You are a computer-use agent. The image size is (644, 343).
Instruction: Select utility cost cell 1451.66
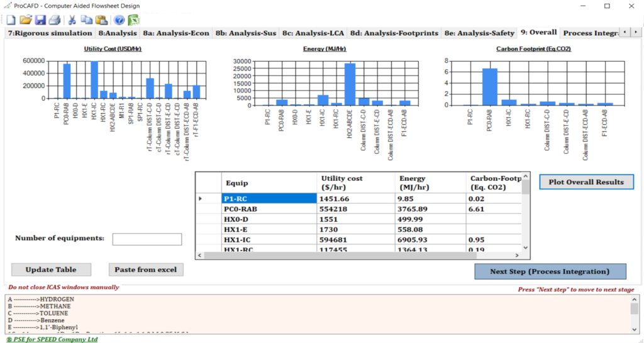pos(356,199)
